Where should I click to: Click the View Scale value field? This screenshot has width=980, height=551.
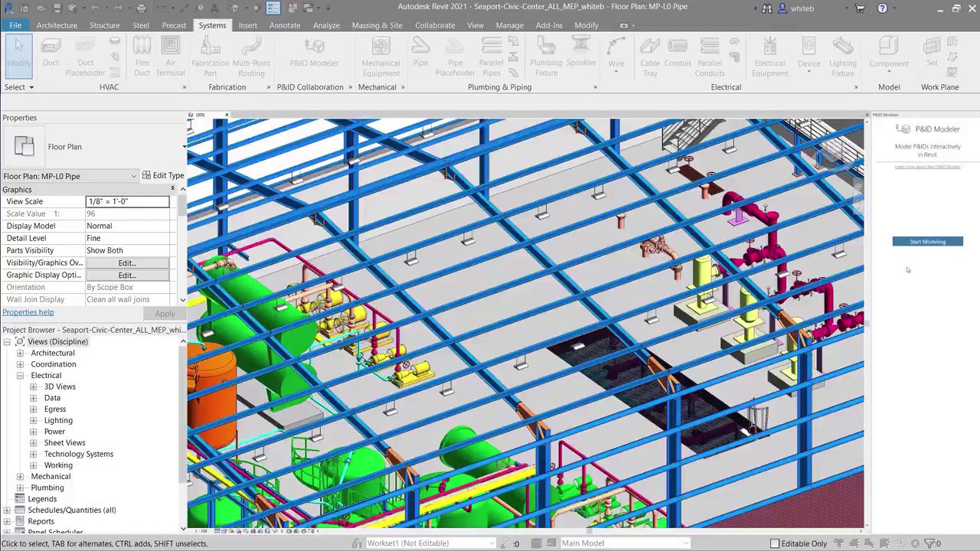pyautogui.click(x=127, y=201)
